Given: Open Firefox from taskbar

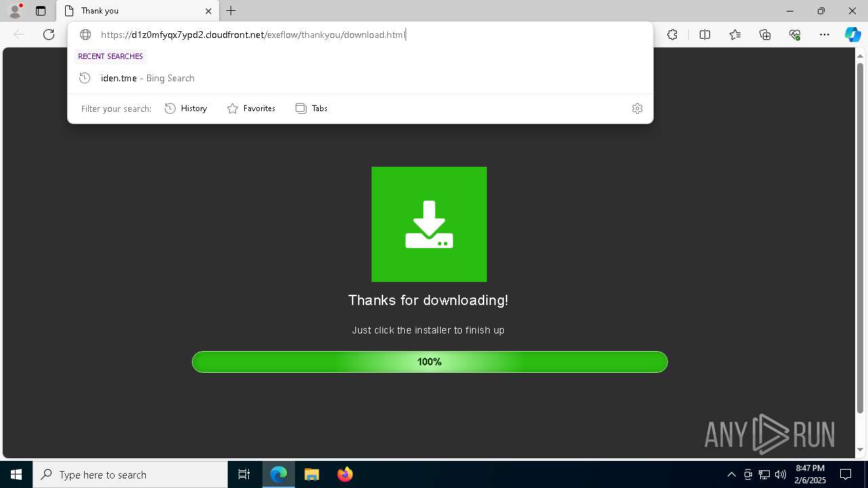Looking at the screenshot, I should [344, 474].
